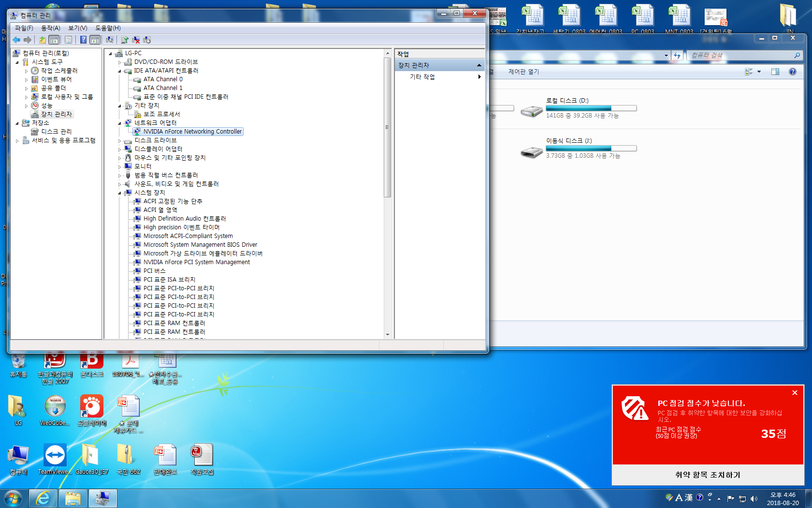The image size is (812, 508).
Task: Select 공유 폴더 in the left tree
Action: (x=53, y=88)
